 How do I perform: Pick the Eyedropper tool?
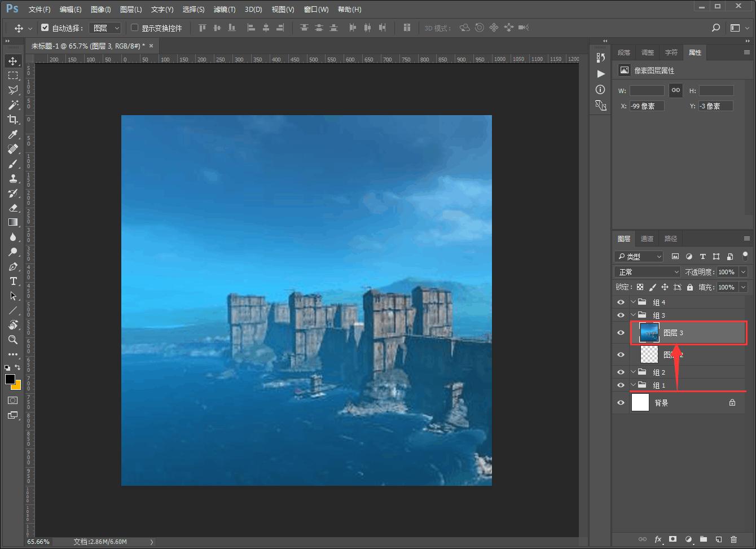click(13, 134)
